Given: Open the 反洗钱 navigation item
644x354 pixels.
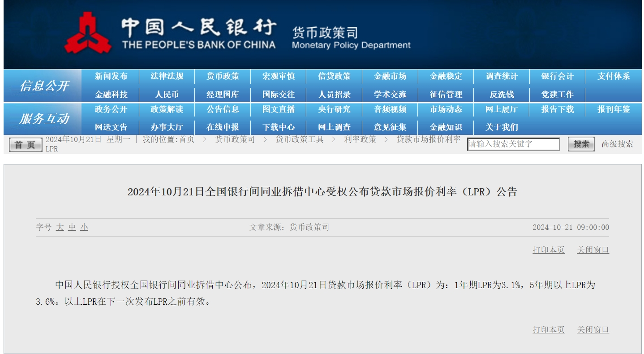Looking at the screenshot, I should coord(502,95).
